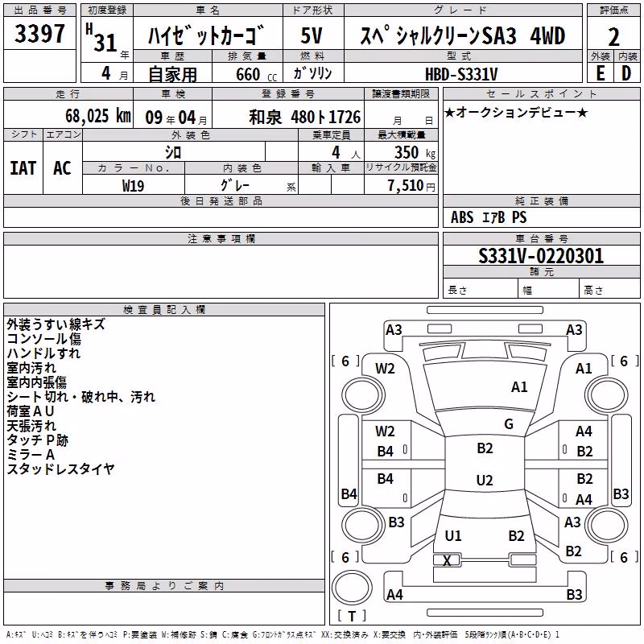Click inspector note 天張汚れ
Image resolution: width=644 pixels, height=644 pixels.
[31, 426]
